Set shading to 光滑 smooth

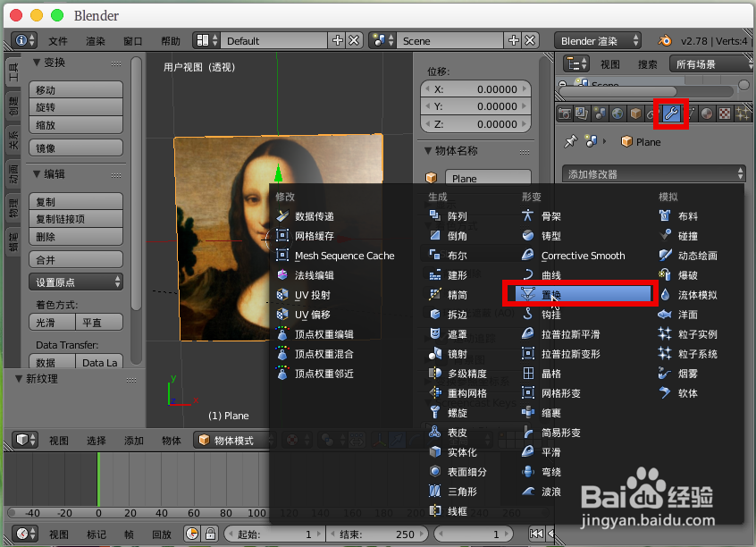52,323
